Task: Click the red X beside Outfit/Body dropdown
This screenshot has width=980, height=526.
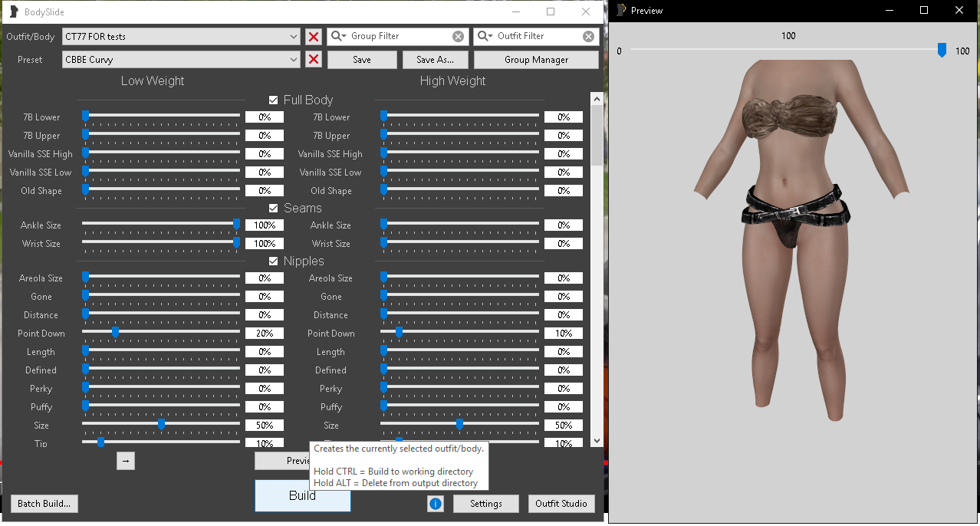Action: pyautogui.click(x=313, y=37)
